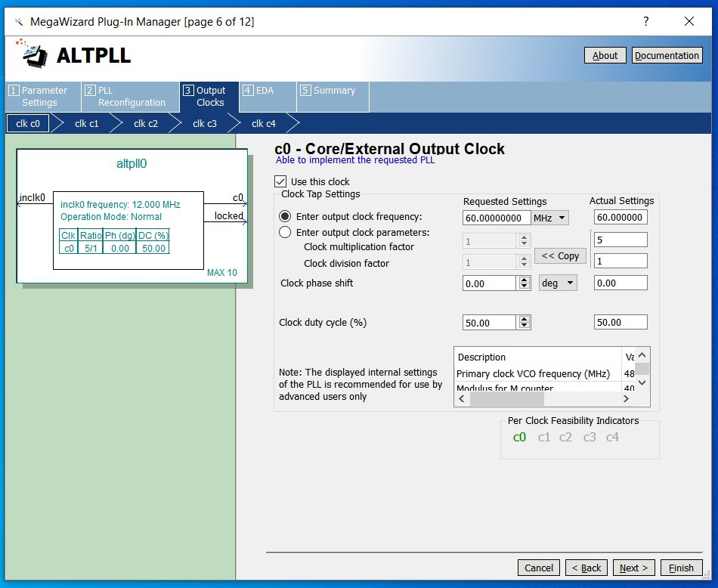This screenshot has width=718, height=588.
Task: Click the << Copy button
Action: click(560, 255)
